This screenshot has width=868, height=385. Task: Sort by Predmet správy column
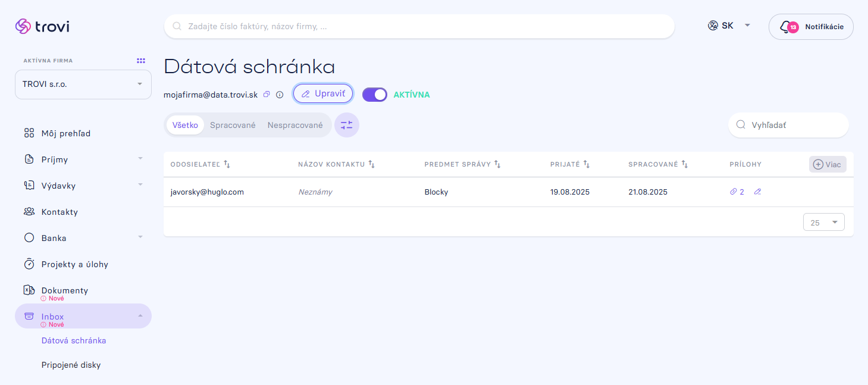tap(497, 164)
